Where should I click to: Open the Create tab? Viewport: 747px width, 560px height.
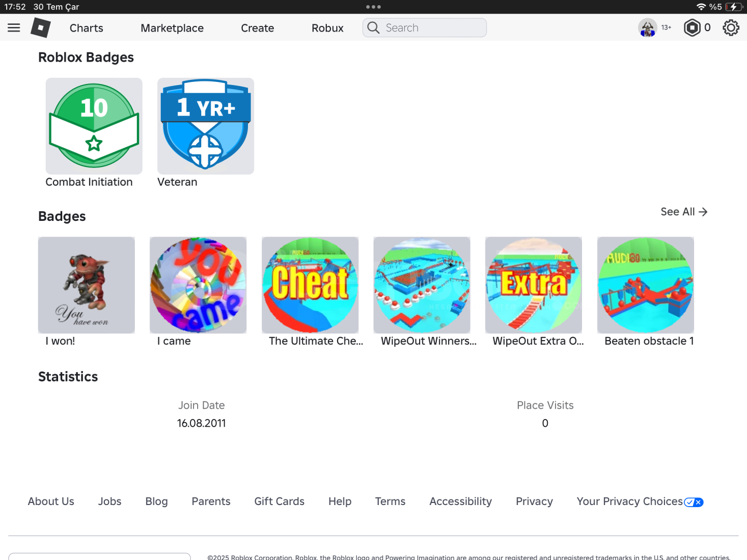coord(258,28)
